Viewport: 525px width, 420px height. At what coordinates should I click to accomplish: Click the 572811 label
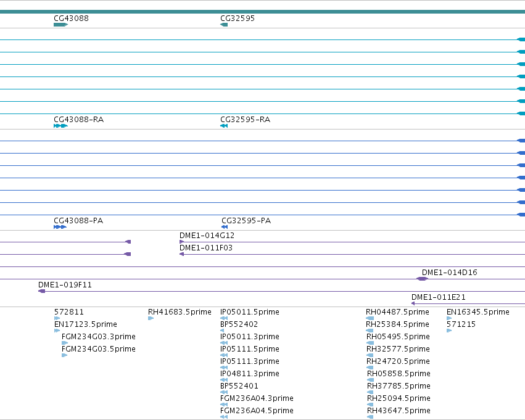(x=69, y=312)
